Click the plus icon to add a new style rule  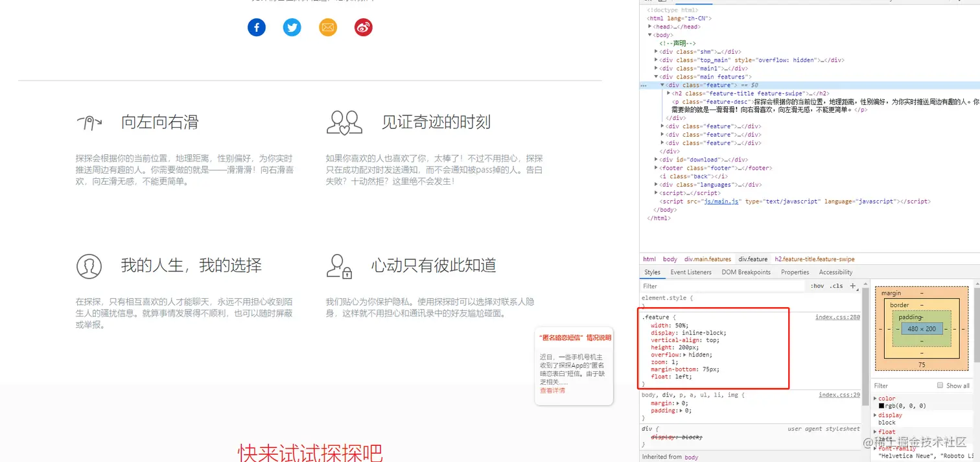tap(853, 286)
